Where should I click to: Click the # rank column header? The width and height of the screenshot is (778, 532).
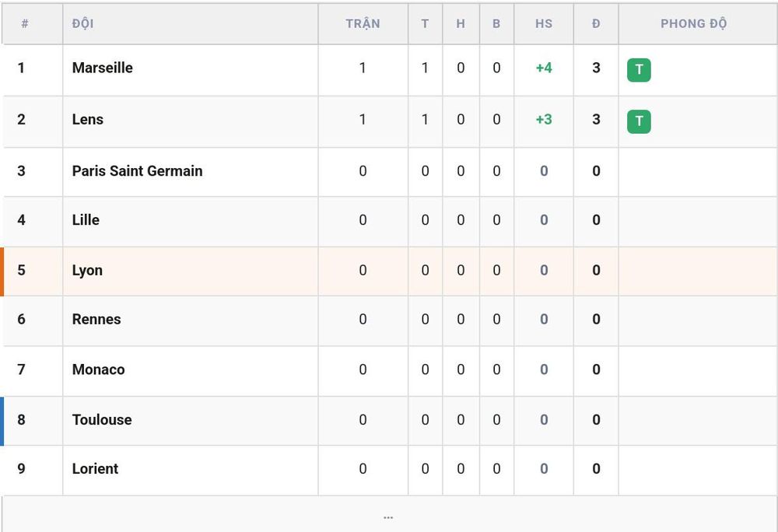[x=25, y=23]
